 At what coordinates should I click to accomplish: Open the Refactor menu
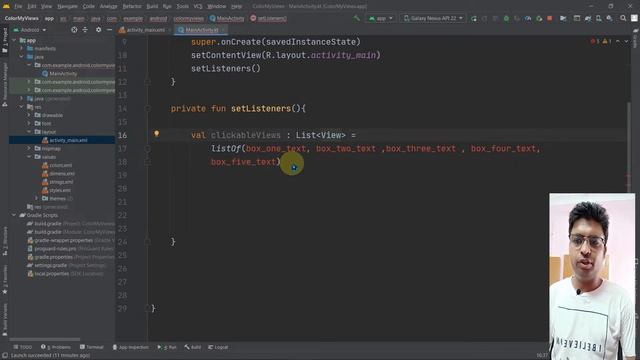[132, 7]
